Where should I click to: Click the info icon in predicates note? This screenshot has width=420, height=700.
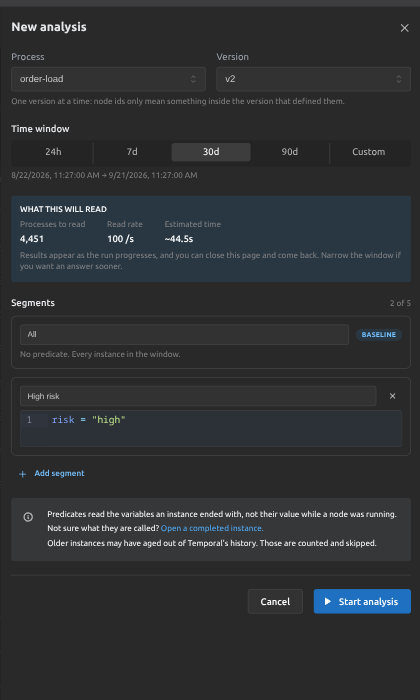(x=28, y=517)
